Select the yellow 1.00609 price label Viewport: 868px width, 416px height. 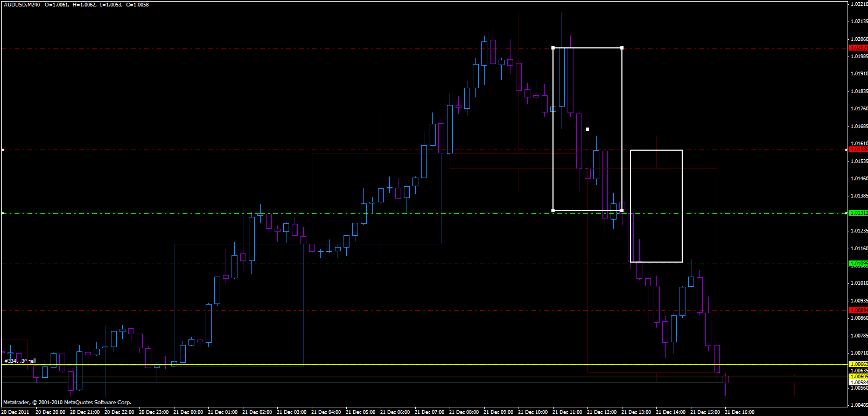[x=858, y=377]
